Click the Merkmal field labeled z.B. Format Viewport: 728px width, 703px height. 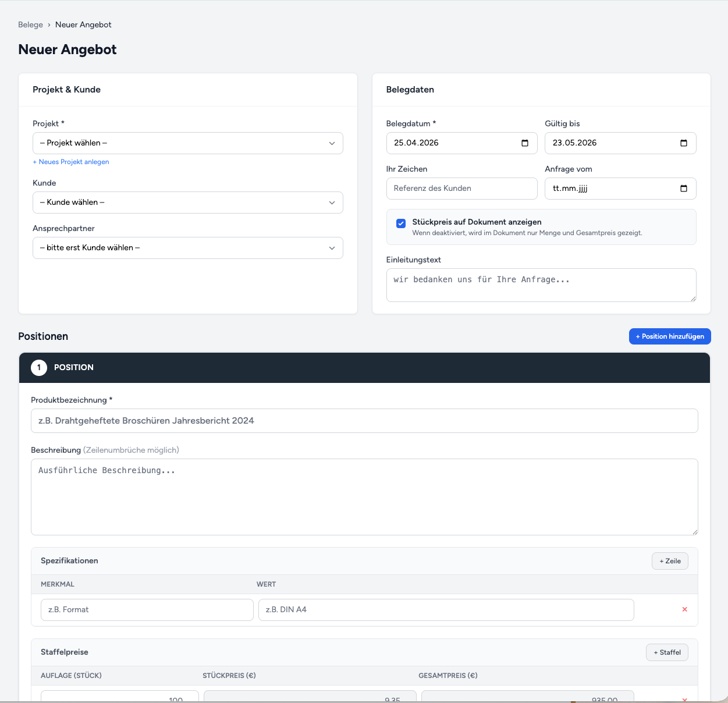coord(147,609)
